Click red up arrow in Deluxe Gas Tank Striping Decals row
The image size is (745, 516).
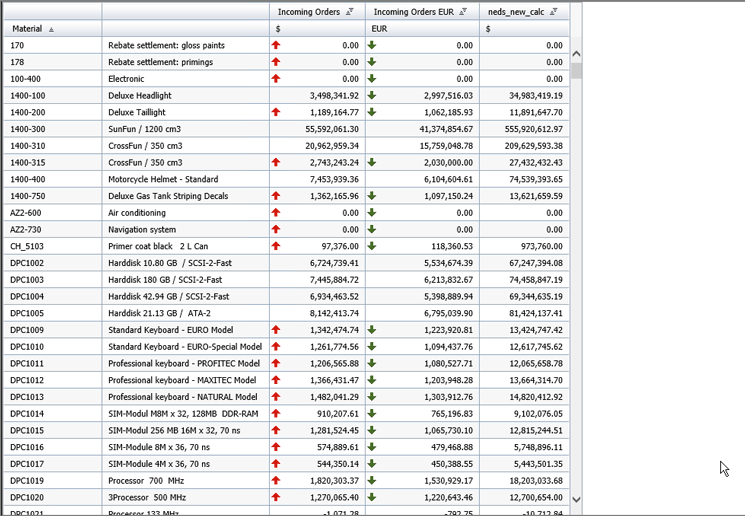[x=276, y=196]
